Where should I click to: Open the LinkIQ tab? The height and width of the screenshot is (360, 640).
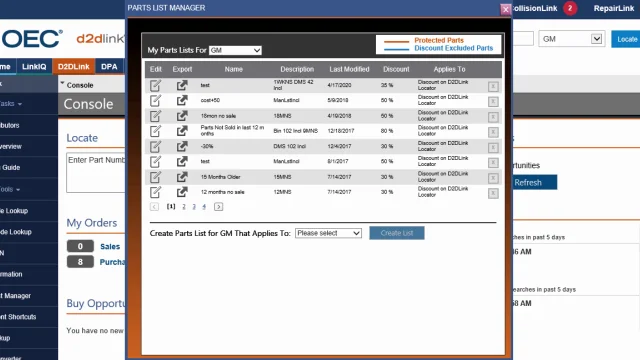point(34,67)
